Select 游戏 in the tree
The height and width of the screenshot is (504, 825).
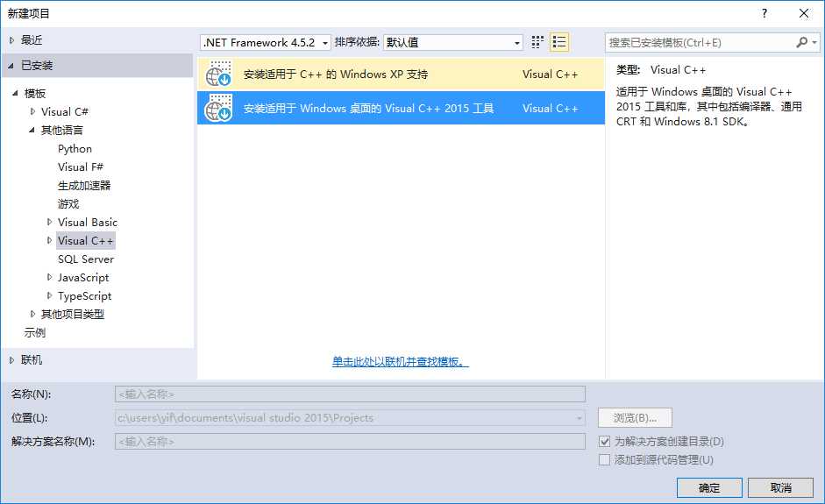coord(68,204)
